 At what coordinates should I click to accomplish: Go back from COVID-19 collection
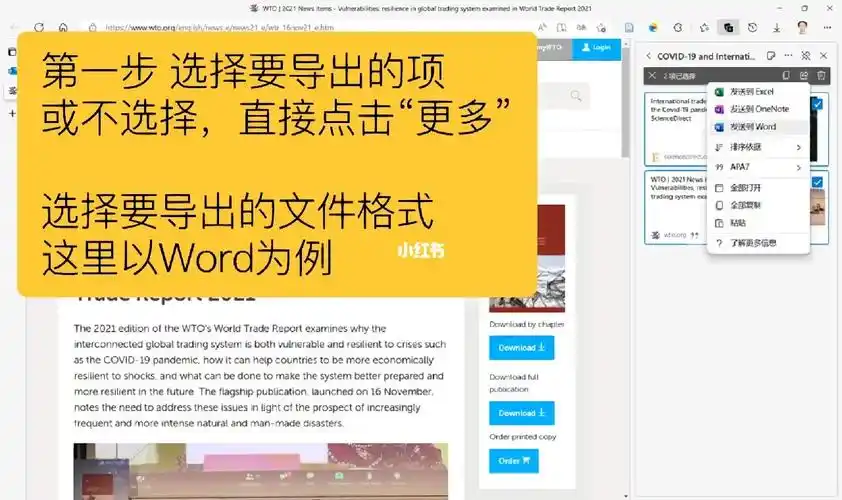(648, 56)
